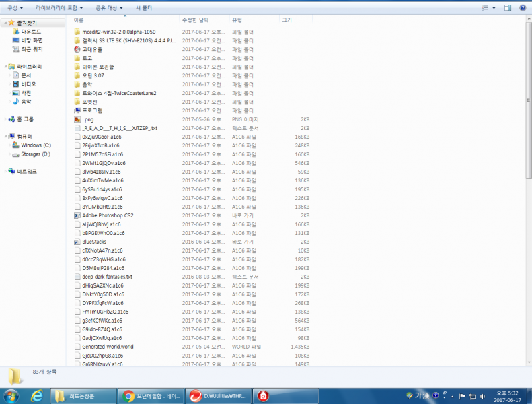
Task: Select the Adobe Photoshop CS2 shortcut icon
Action: point(77,215)
